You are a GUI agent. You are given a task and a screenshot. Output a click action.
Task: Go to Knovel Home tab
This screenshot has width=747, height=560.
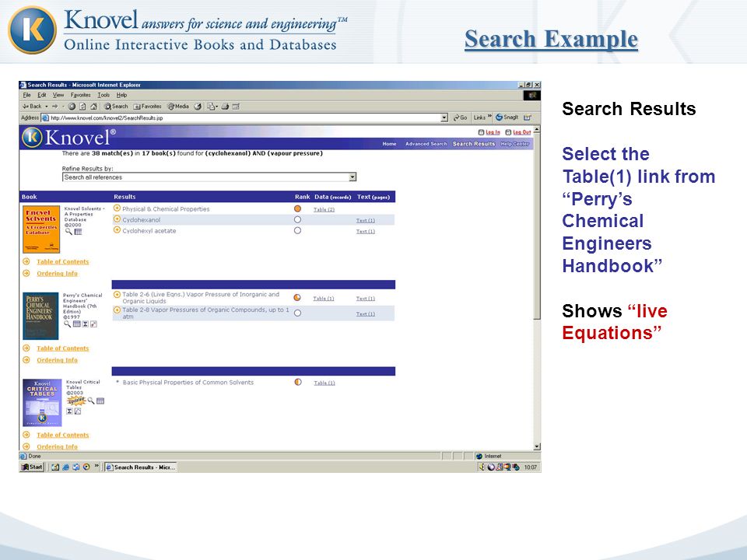(x=389, y=144)
